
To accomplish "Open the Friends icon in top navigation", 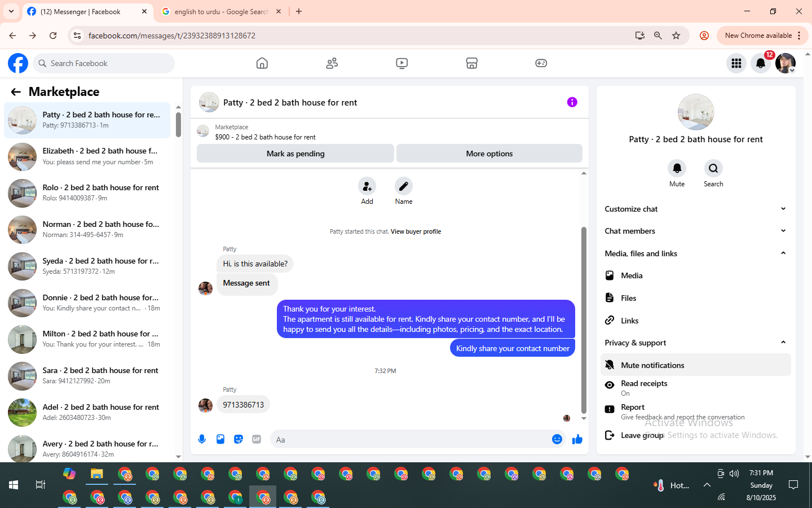I will tap(332, 63).
